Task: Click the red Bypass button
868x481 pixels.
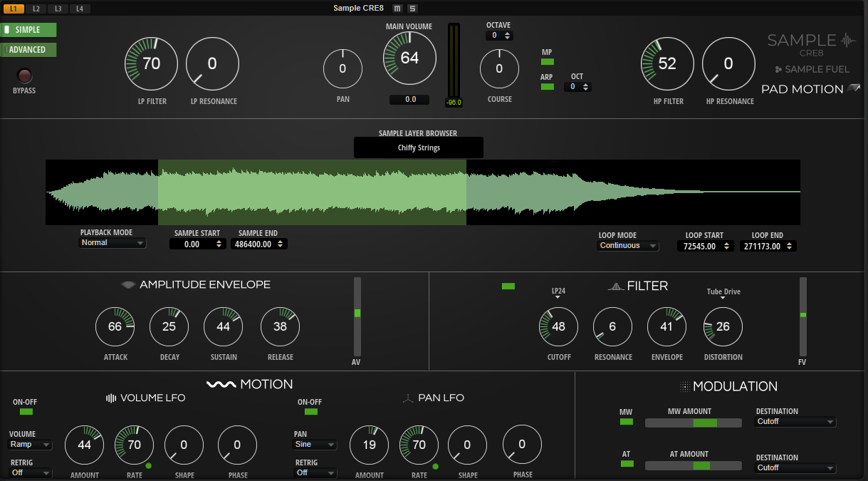Action: pos(25,76)
